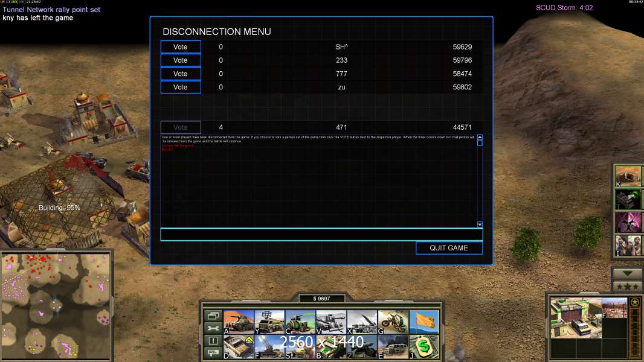Click the value '59629' in SH^ row
This screenshot has height=362, width=644.
click(x=462, y=46)
